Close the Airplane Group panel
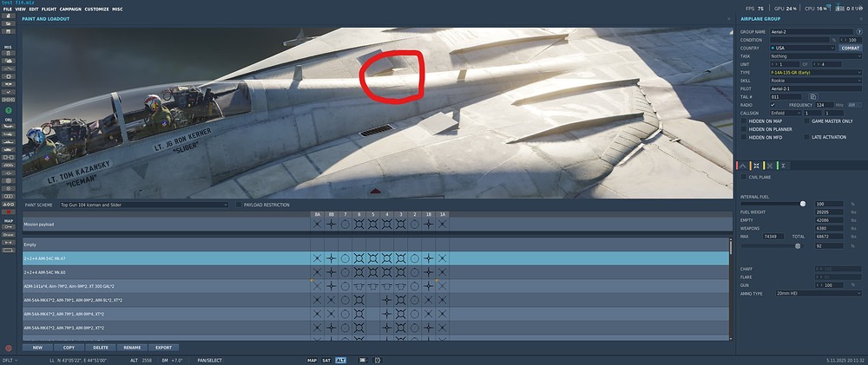 pyautogui.click(x=861, y=19)
